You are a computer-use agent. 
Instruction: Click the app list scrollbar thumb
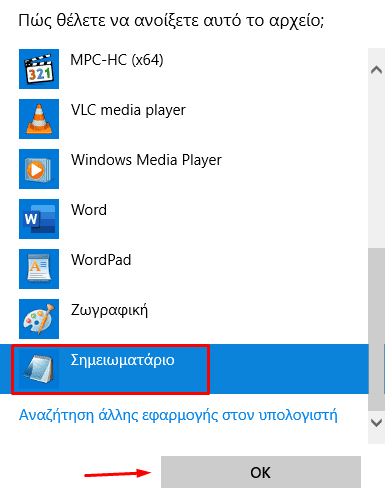pos(376,329)
